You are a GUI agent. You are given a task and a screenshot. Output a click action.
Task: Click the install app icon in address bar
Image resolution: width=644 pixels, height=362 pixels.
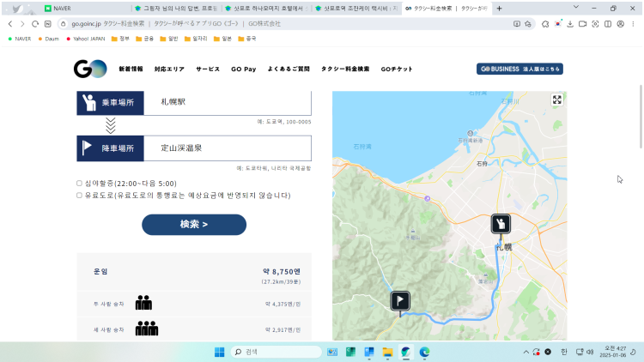click(x=517, y=24)
